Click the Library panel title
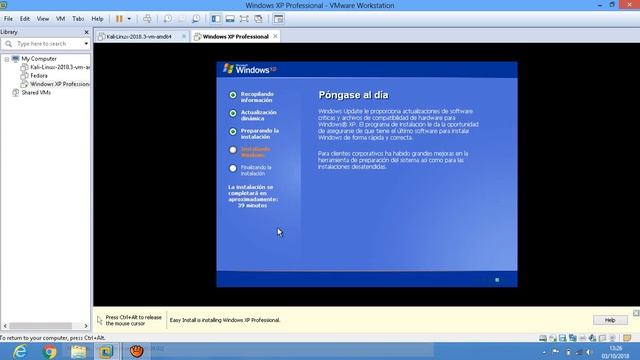The image size is (640, 360). tap(9, 32)
